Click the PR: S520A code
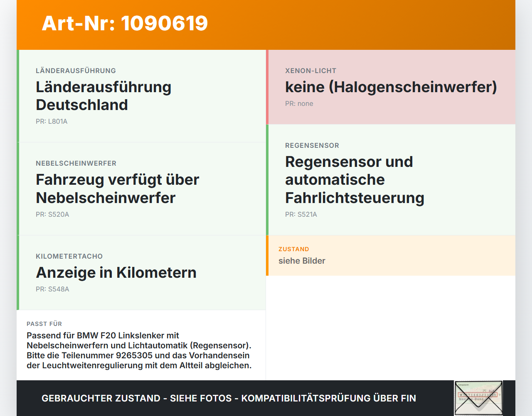Viewport: 532px width, 416px height. [x=52, y=214]
